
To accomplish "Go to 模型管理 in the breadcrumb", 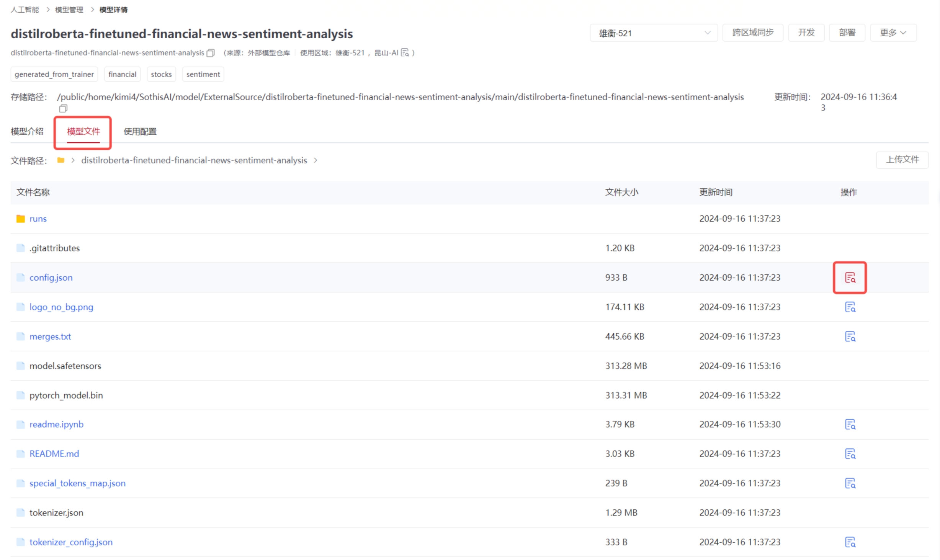I will [69, 10].
